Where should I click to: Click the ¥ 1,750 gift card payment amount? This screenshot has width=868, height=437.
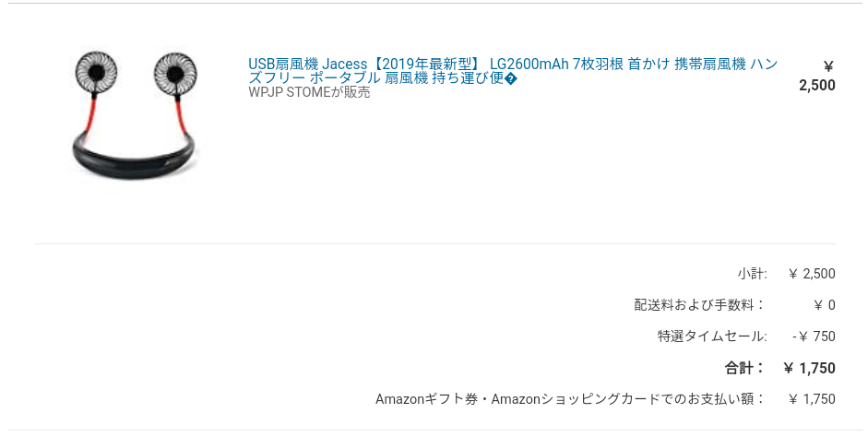tap(812, 399)
